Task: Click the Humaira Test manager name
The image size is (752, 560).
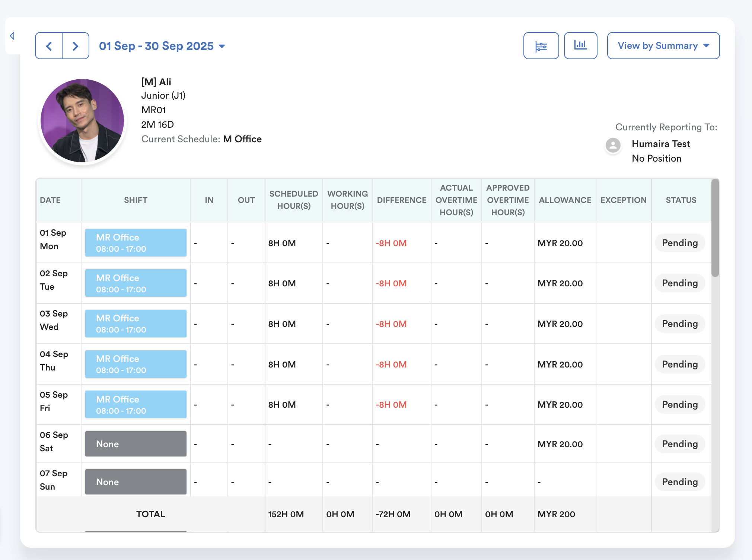Action: [660, 144]
